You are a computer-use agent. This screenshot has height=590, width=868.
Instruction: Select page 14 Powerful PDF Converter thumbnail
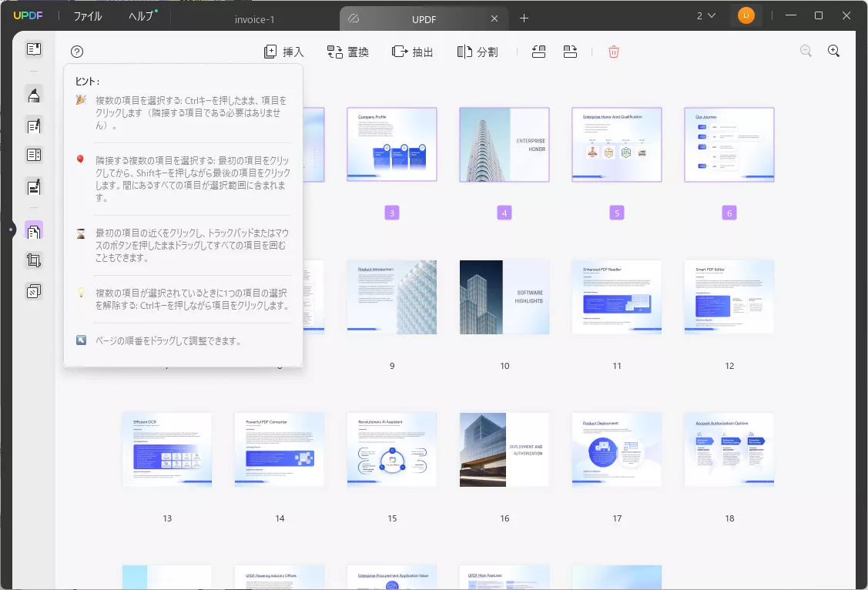point(280,449)
